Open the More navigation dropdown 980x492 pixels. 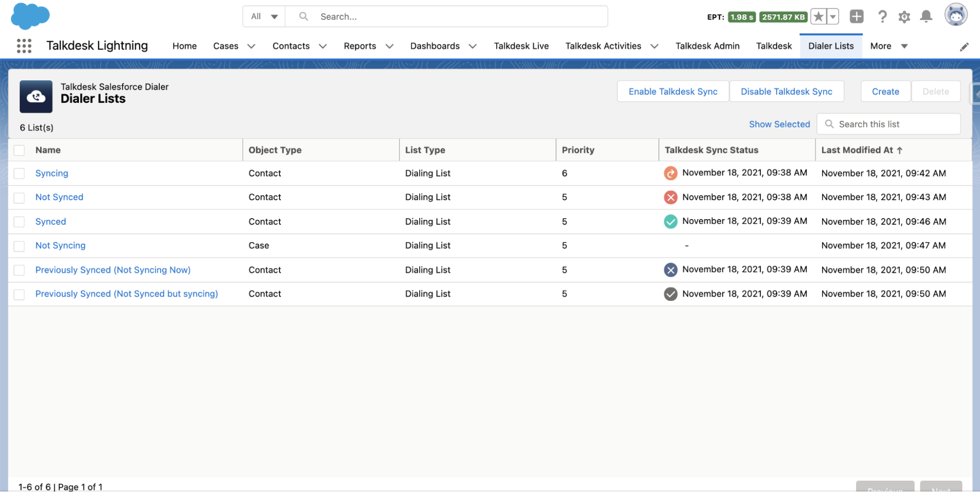pos(889,46)
